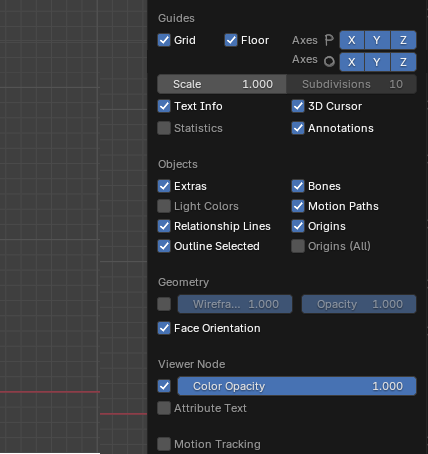Toggle Z axis in orthographic axes row
Image resolution: width=428 pixels, height=454 pixels.
403,62
